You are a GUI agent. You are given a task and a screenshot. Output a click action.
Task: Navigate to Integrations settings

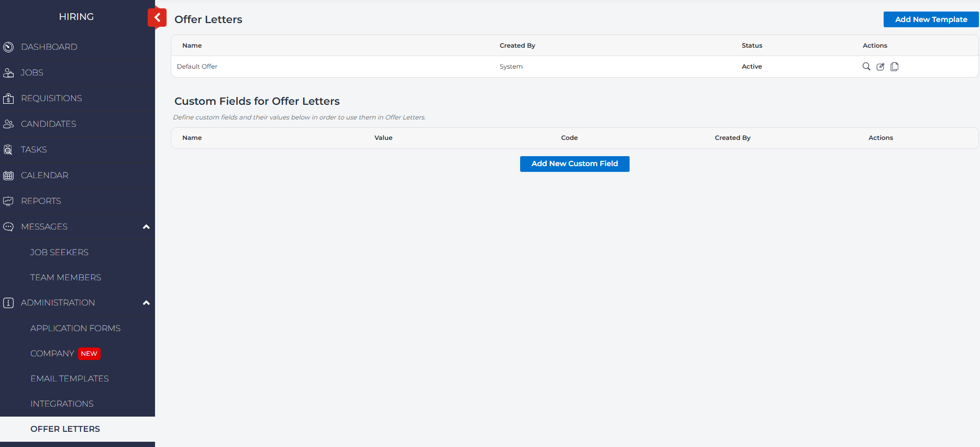(x=62, y=404)
